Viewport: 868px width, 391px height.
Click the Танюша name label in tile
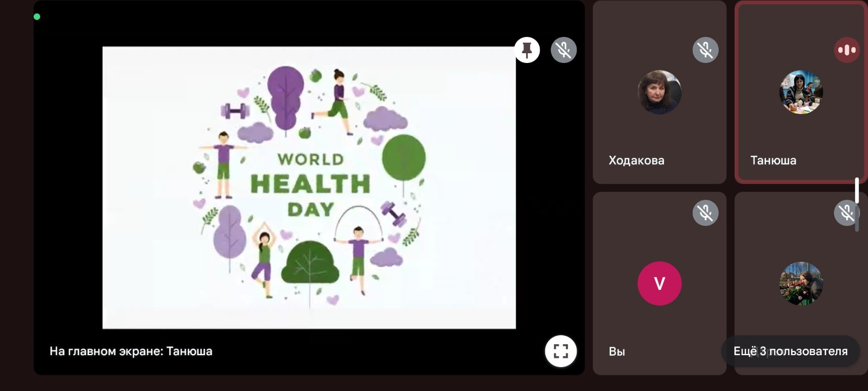773,160
